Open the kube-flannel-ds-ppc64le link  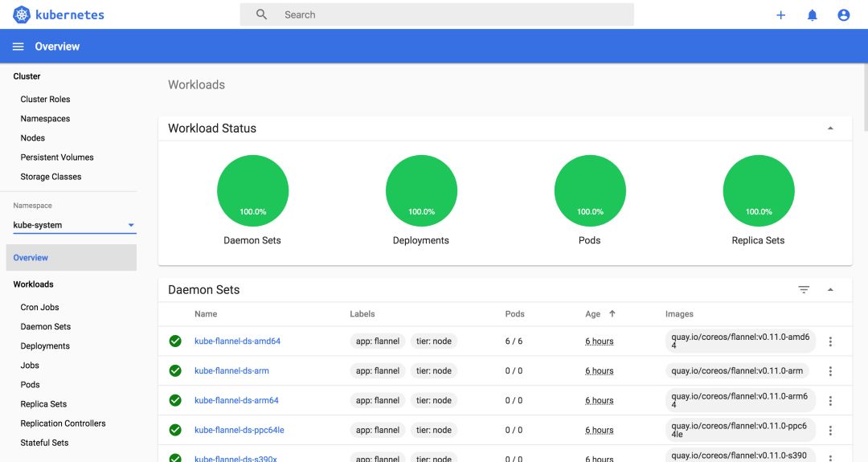pyautogui.click(x=240, y=430)
